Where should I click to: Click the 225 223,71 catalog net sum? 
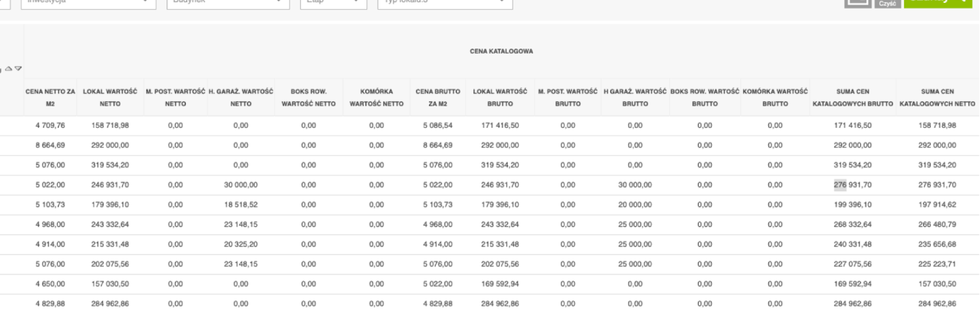(x=937, y=264)
